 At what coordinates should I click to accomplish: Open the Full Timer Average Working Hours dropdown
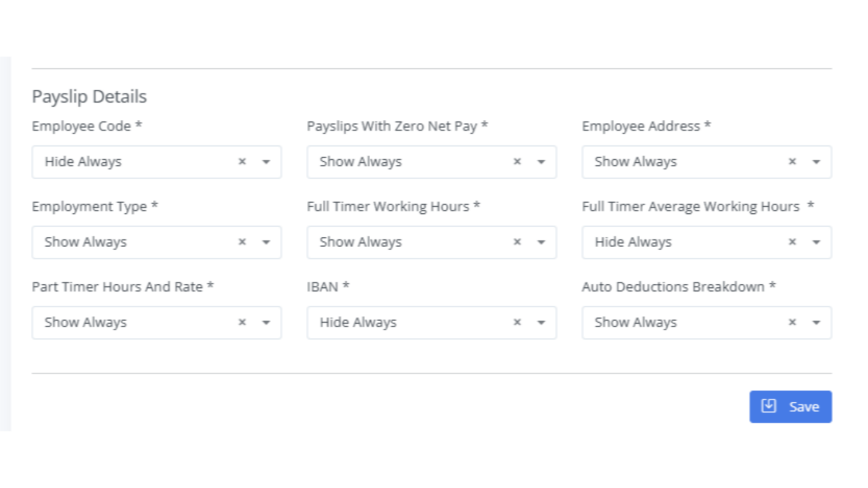816,242
